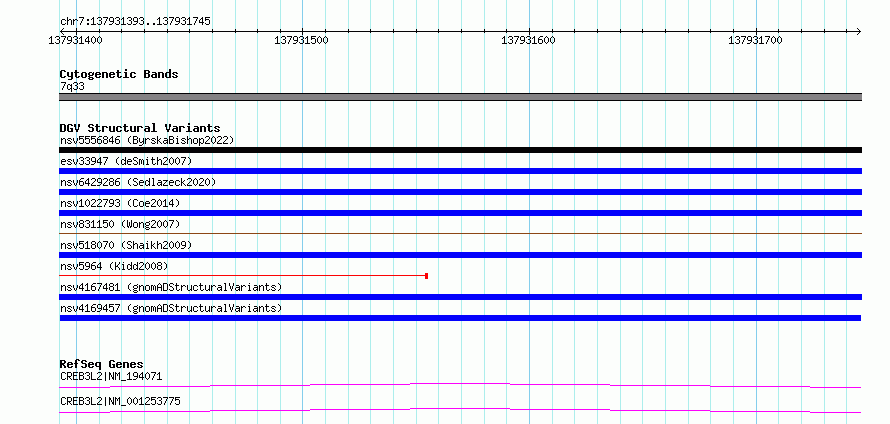890x424 pixels.
Task: Open variant nsv6429286 (Sedlazeck2020) label
Action: click(138, 182)
